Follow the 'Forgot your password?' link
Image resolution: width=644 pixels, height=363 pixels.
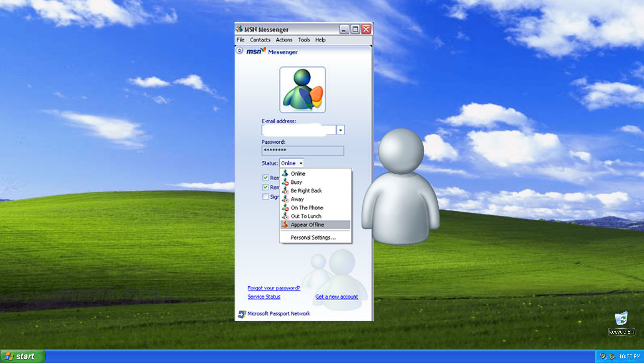pos(274,288)
